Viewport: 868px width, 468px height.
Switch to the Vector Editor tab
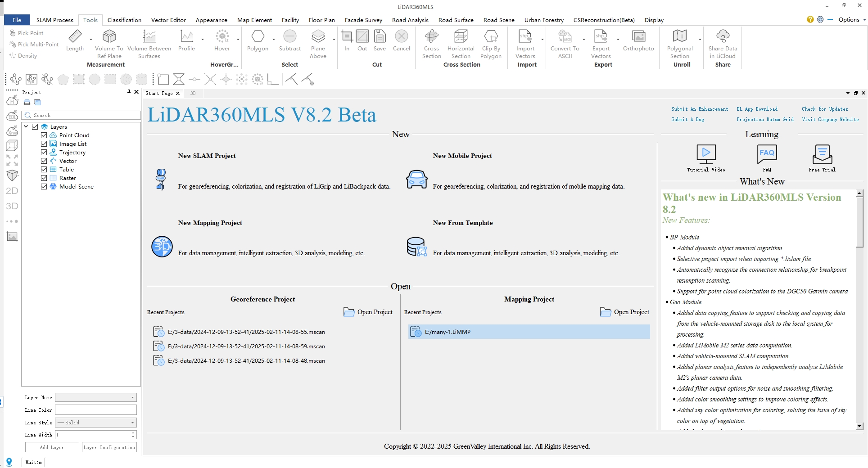tap(168, 20)
